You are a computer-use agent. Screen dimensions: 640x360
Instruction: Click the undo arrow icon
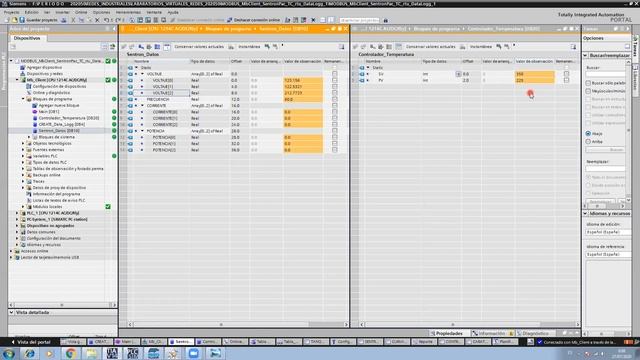point(106,20)
